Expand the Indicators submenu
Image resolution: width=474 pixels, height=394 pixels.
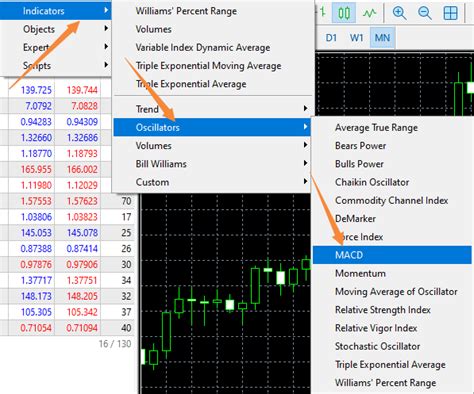56,11
